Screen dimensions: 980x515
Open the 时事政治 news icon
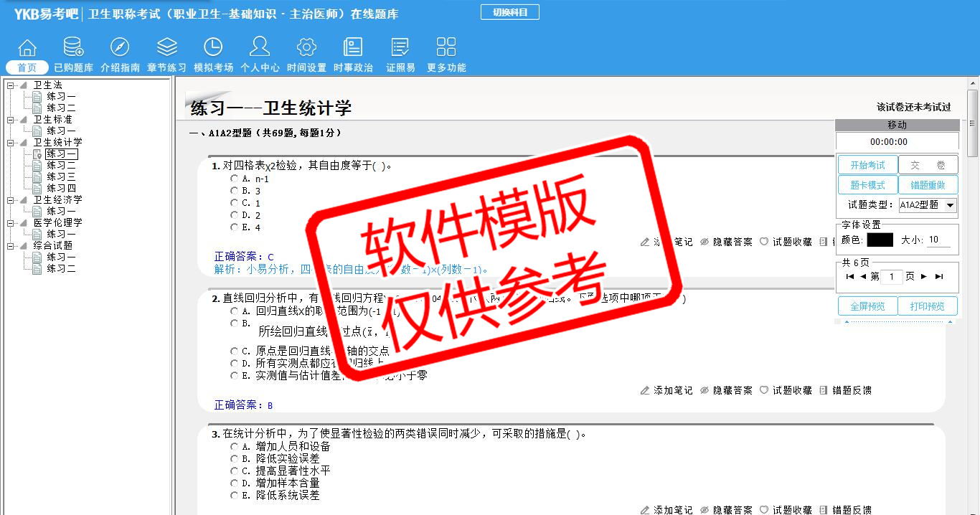(x=353, y=48)
